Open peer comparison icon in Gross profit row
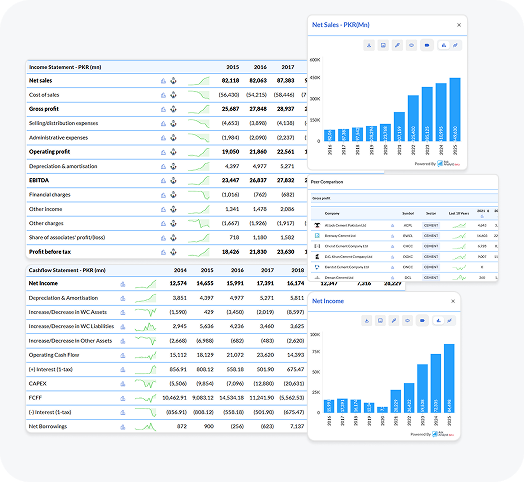Screen dimensions: 524x482 (173, 109)
